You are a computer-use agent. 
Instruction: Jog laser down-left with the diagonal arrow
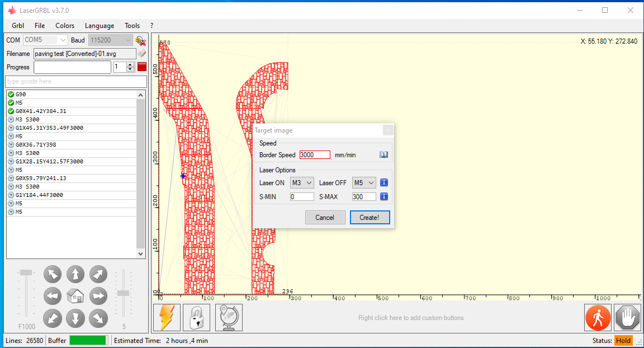[53, 318]
